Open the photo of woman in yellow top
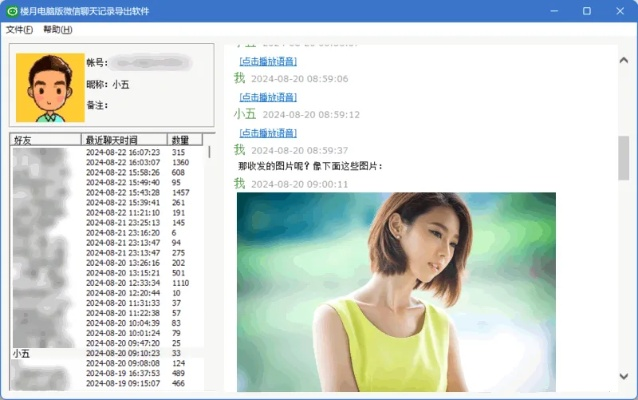 click(396, 292)
